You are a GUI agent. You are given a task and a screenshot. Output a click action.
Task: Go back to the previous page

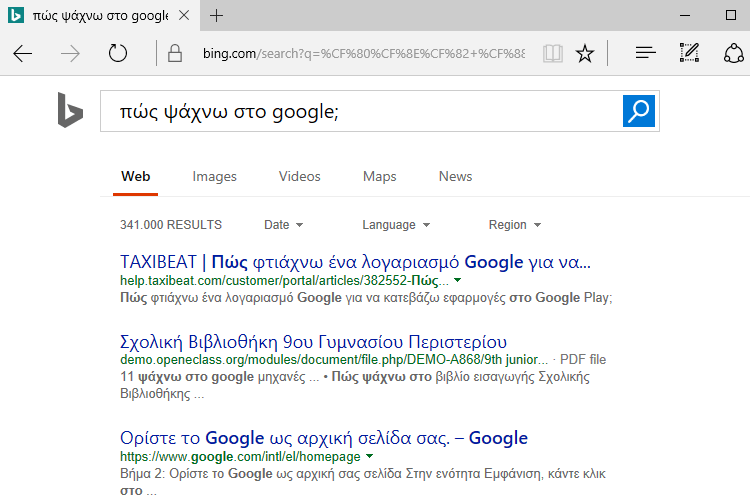coord(22,54)
